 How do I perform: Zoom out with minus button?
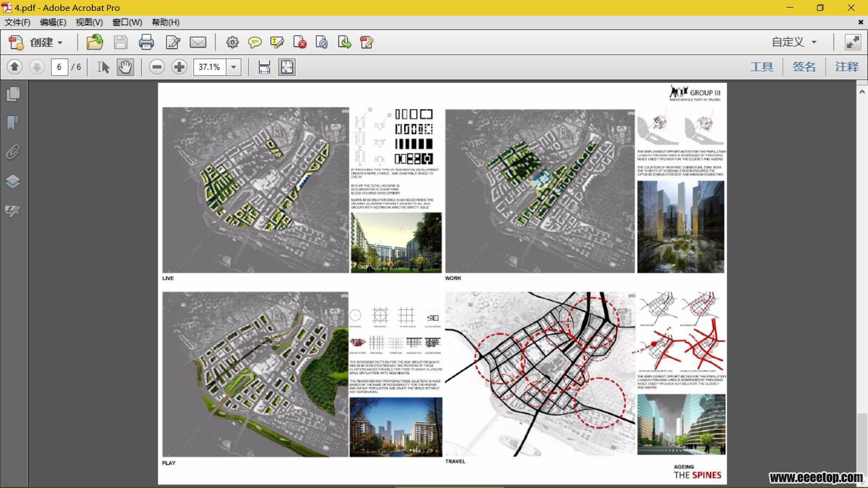pos(157,67)
